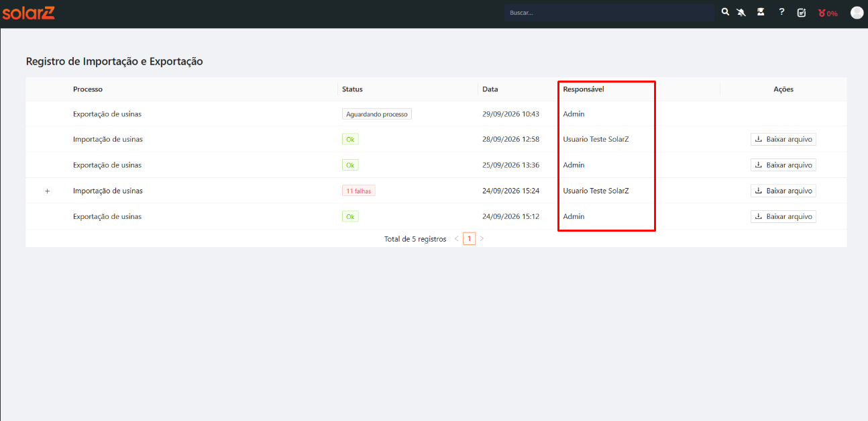
Task: Open the user avatar menu
Action: coord(857,13)
